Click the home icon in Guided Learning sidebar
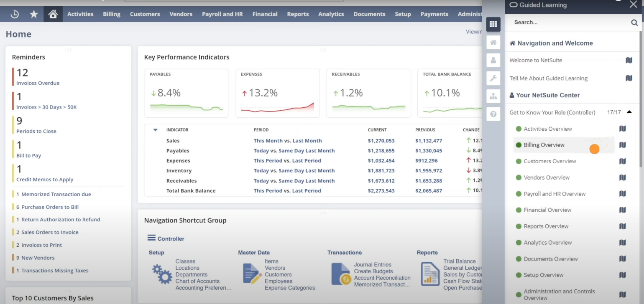This screenshot has width=644, height=304. coord(493,42)
